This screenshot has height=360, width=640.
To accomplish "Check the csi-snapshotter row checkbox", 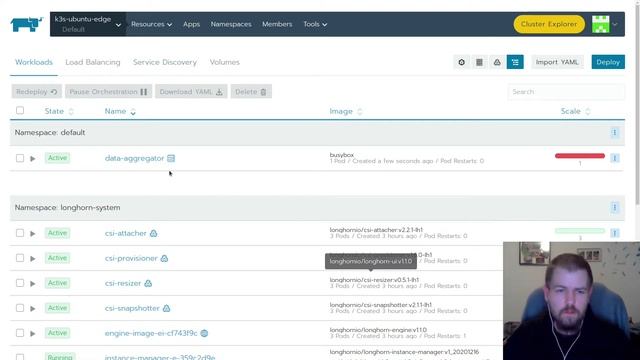I will (20, 308).
